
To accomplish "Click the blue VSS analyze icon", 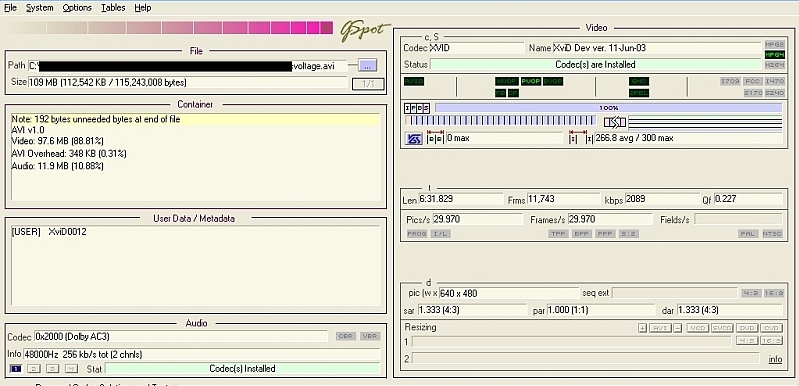I will point(414,139).
